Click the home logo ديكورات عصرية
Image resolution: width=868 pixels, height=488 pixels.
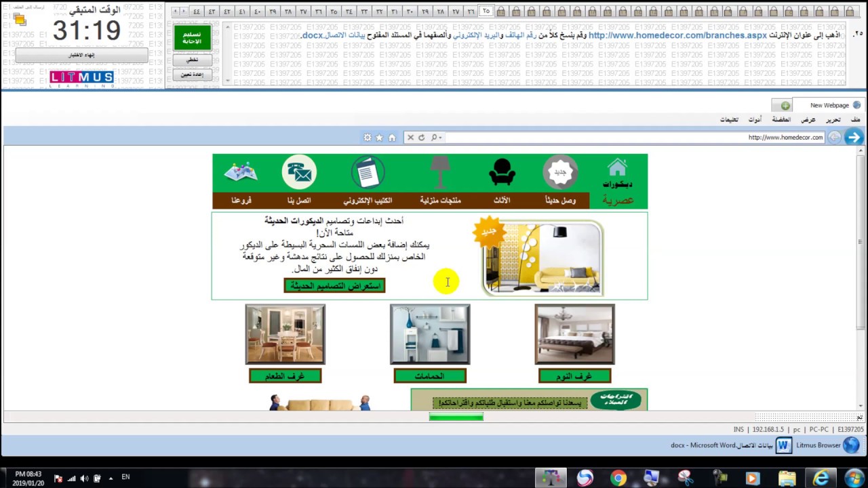tap(618, 182)
